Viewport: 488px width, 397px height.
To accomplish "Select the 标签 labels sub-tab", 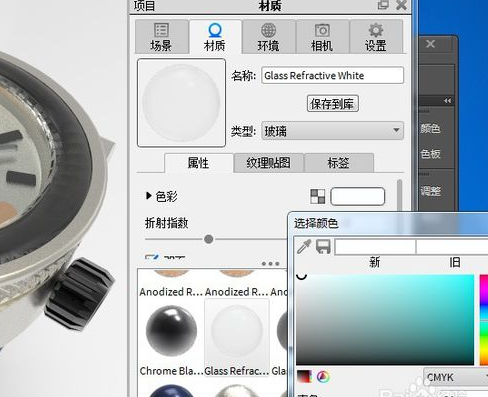I will (x=339, y=163).
